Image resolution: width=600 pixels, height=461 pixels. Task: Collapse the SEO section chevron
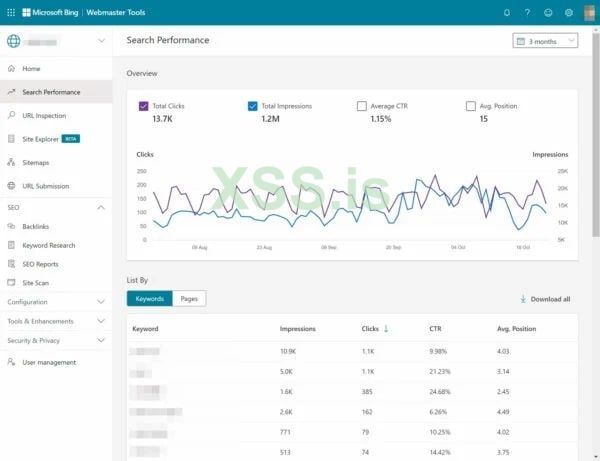101,207
